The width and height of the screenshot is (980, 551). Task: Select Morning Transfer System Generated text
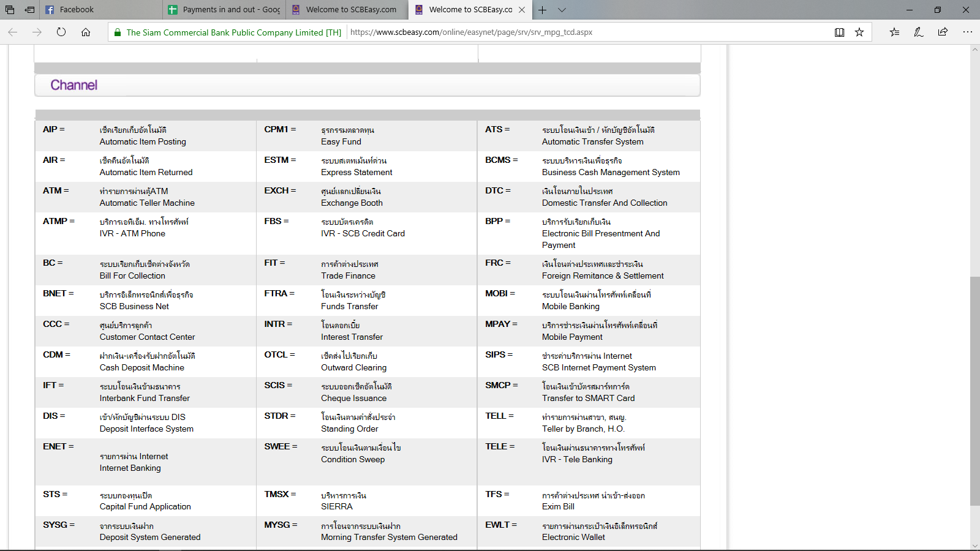(389, 537)
